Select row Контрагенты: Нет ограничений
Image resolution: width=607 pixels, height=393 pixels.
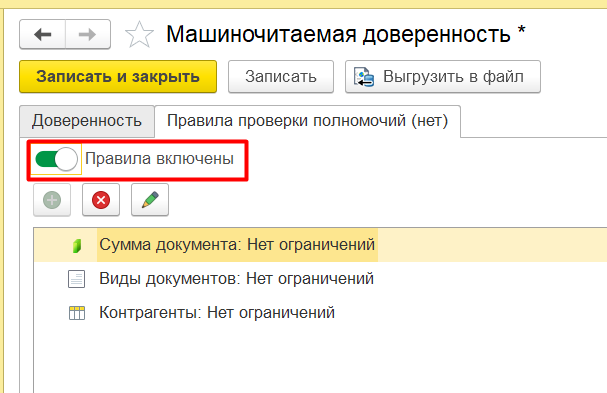(320, 312)
